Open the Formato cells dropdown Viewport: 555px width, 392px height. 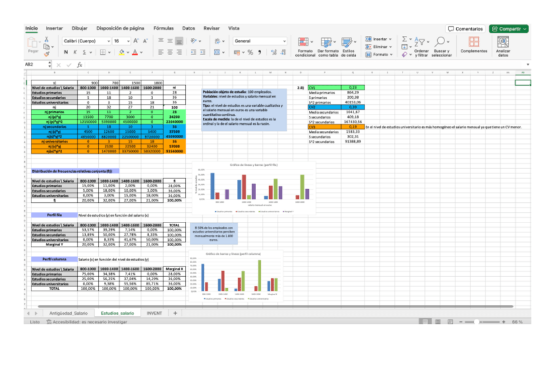379,54
